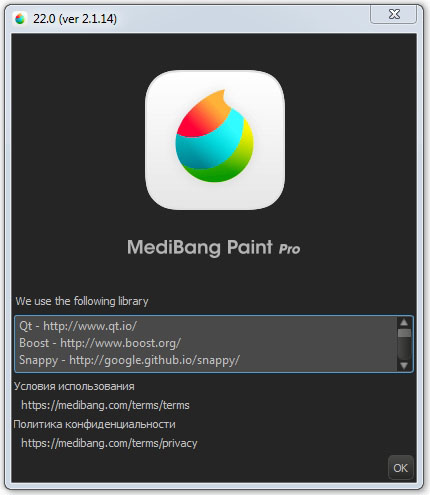Select the Boost library URL line
Screen dimensions: 430x495
click(x=100, y=343)
